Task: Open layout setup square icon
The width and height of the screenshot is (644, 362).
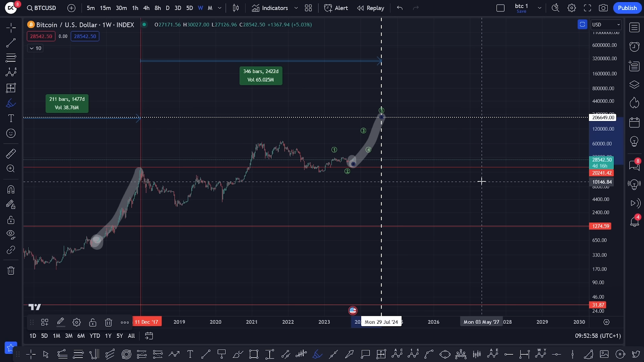Action: click(x=500, y=8)
